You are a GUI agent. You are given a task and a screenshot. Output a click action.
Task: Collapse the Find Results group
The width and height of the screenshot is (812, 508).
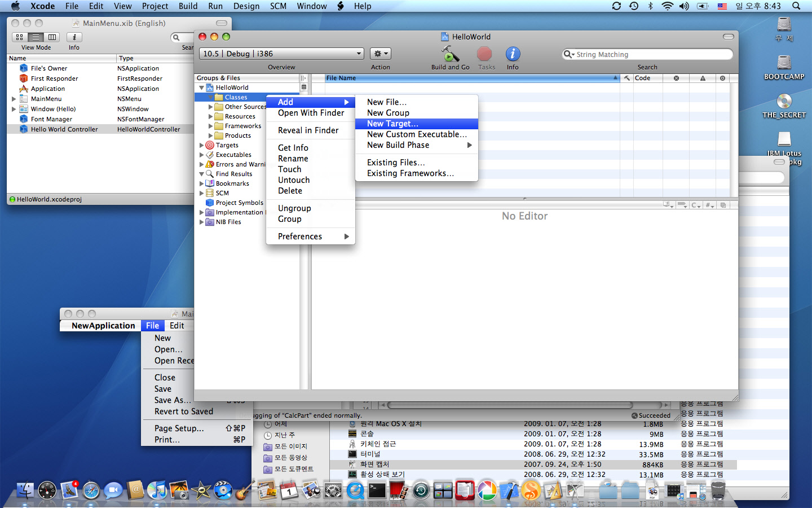(x=201, y=174)
